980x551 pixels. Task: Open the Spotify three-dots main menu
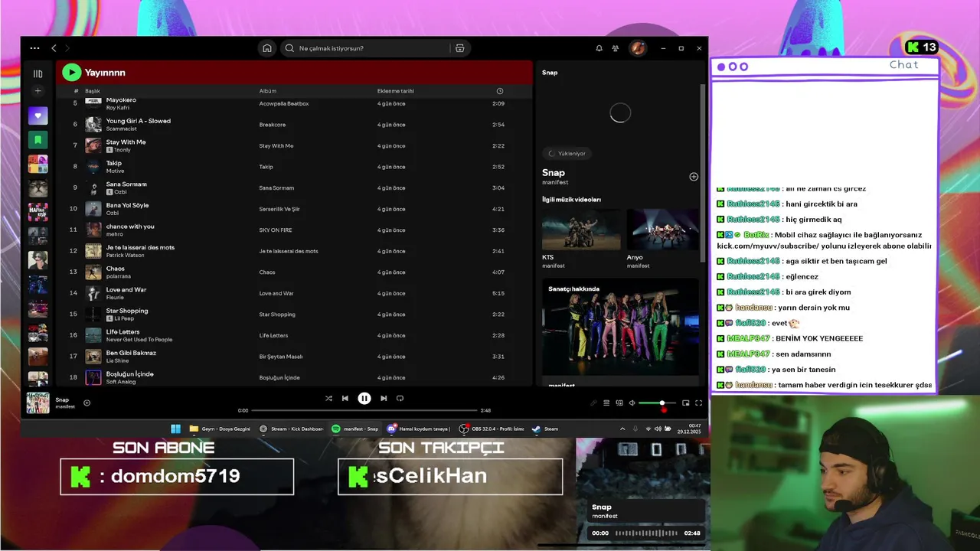[x=34, y=48]
